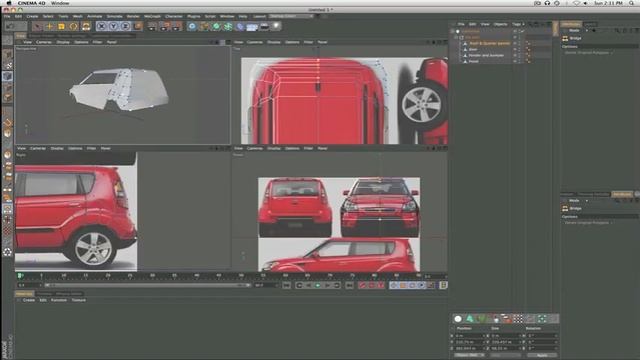640x360 pixels.
Task: Toggle the X axis lock
Action: tap(102, 27)
